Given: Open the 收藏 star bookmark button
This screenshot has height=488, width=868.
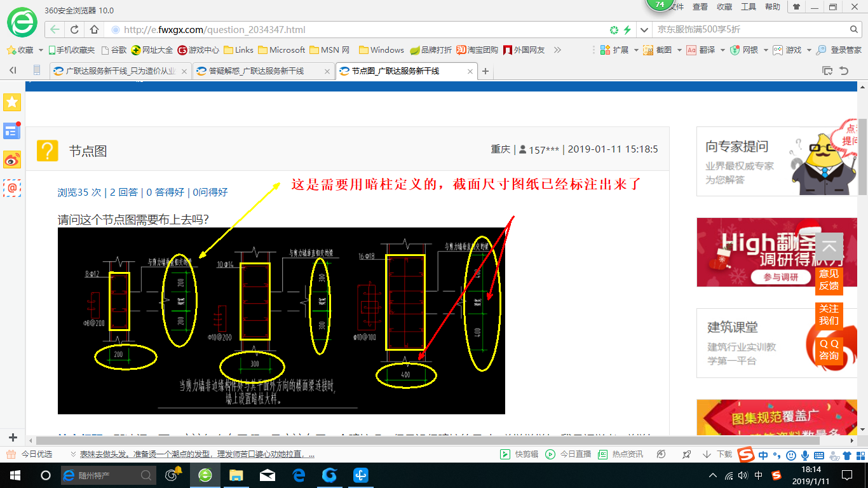Looking at the screenshot, I should tap(20, 50).
